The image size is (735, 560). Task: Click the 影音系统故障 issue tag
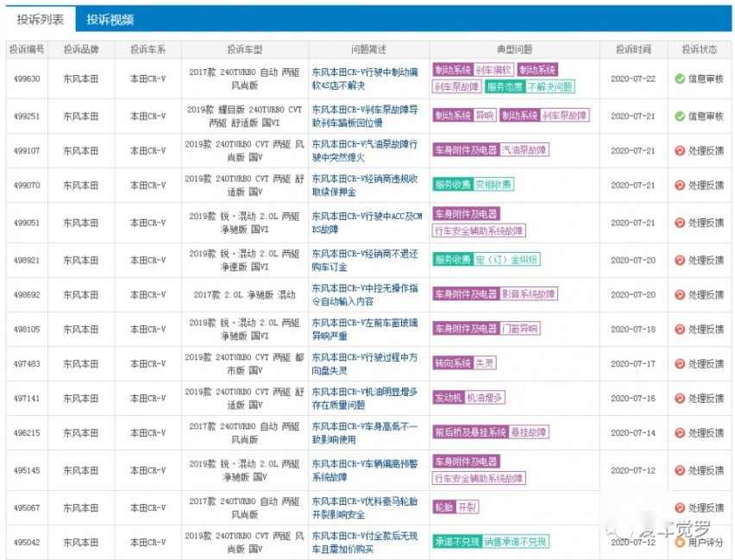(x=528, y=294)
